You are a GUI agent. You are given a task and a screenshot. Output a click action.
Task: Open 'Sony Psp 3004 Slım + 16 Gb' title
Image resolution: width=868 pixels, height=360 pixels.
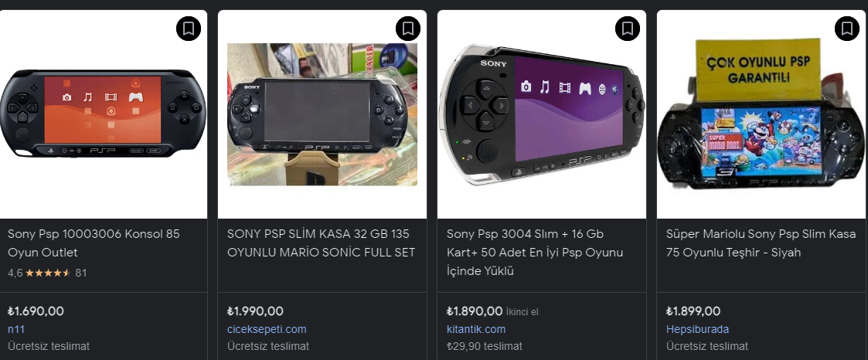(535, 252)
